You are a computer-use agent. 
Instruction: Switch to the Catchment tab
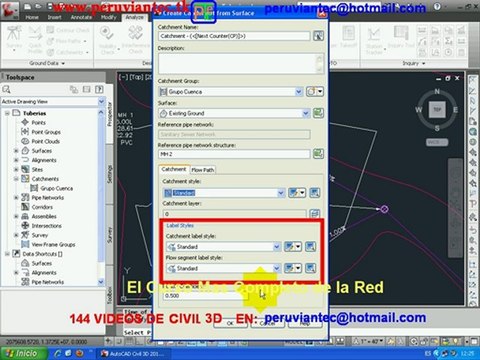pyautogui.click(x=174, y=169)
